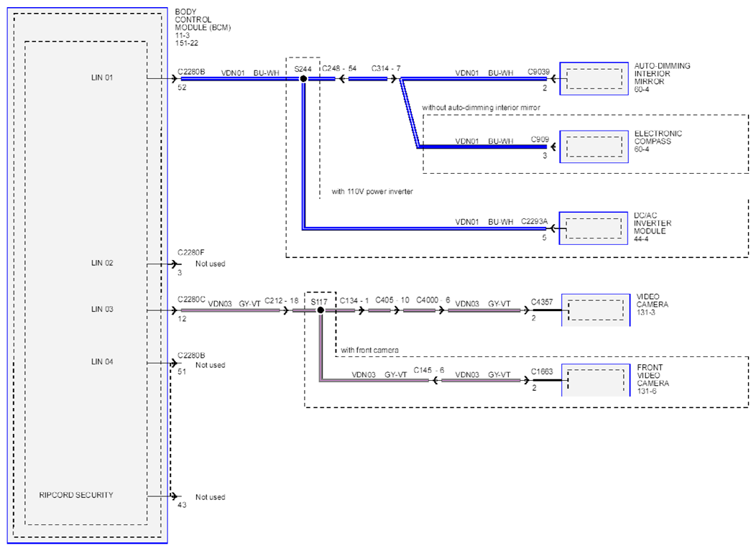Viewport: 756px width, 551px height.
Task: Open the 131-3 reference under Video Camera
Action: (645, 312)
